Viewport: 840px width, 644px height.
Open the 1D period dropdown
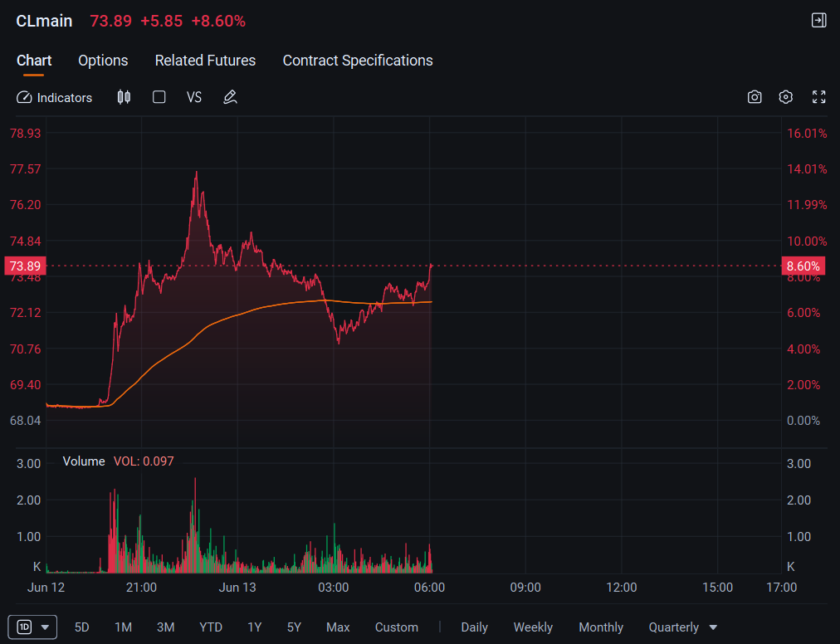click(x=32, y=627)
